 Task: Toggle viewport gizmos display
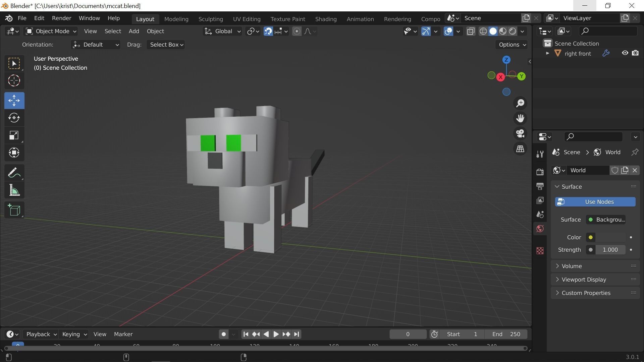[x=426, y=31]
